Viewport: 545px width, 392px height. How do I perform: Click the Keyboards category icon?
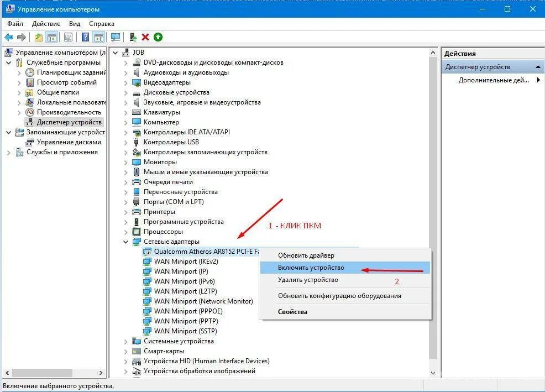137,112
